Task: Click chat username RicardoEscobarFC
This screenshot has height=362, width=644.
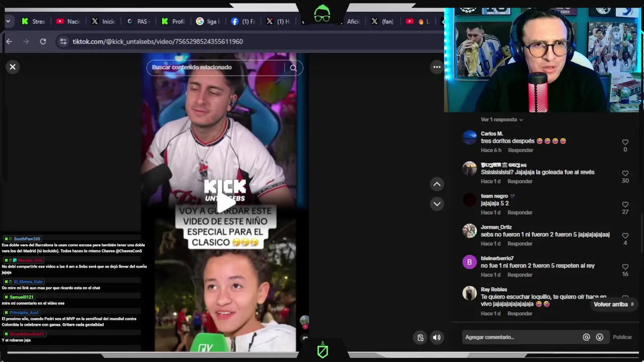Action: click(x=27, y=334)
